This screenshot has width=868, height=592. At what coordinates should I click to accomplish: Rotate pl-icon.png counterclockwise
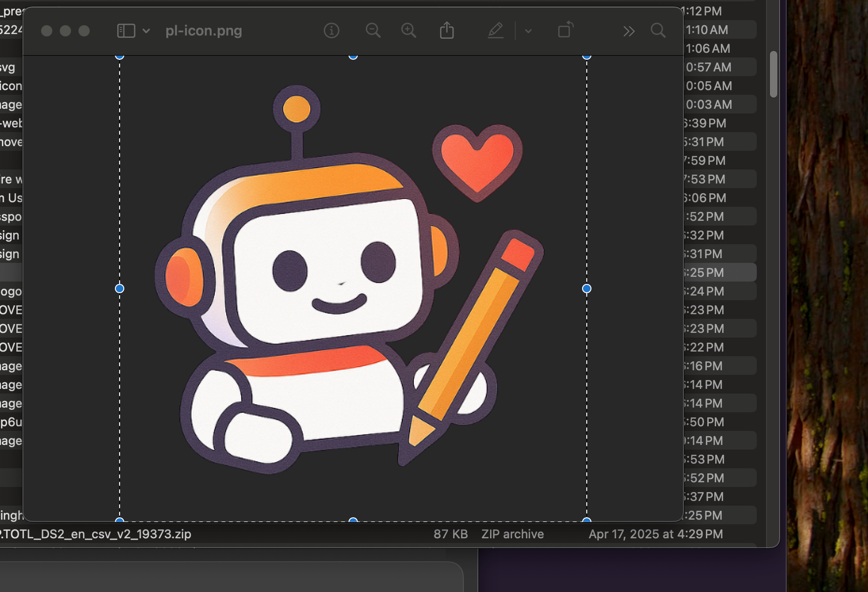[565, 30]
